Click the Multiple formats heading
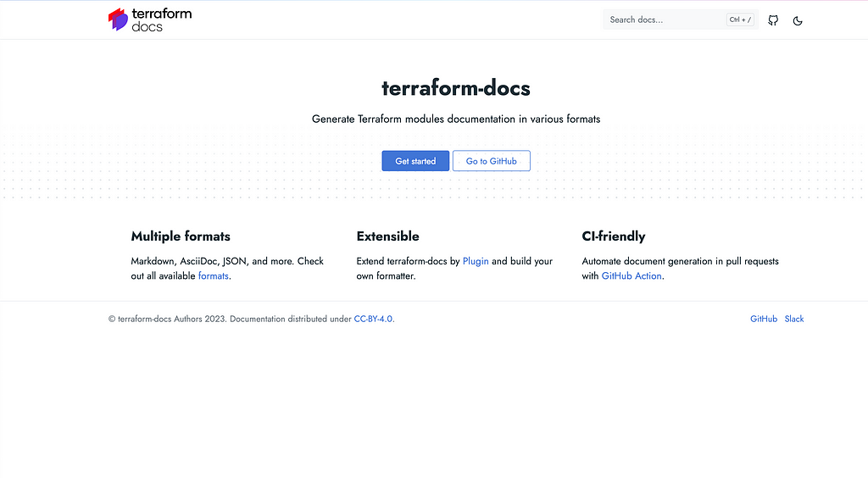This screenshot has width=868, height=478. pyautogui.click(x=181, y=236)
